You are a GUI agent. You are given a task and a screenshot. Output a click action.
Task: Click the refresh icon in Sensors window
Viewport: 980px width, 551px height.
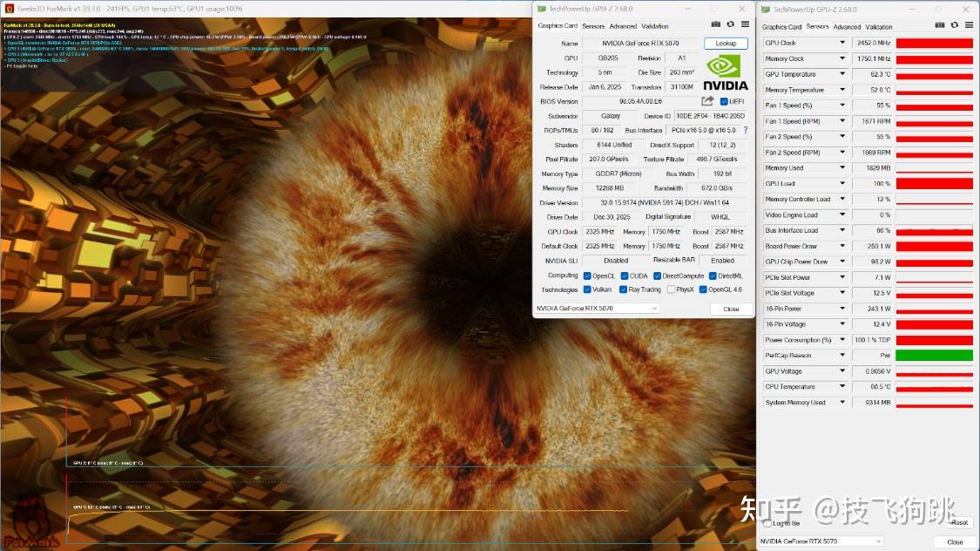click(955, 25)
